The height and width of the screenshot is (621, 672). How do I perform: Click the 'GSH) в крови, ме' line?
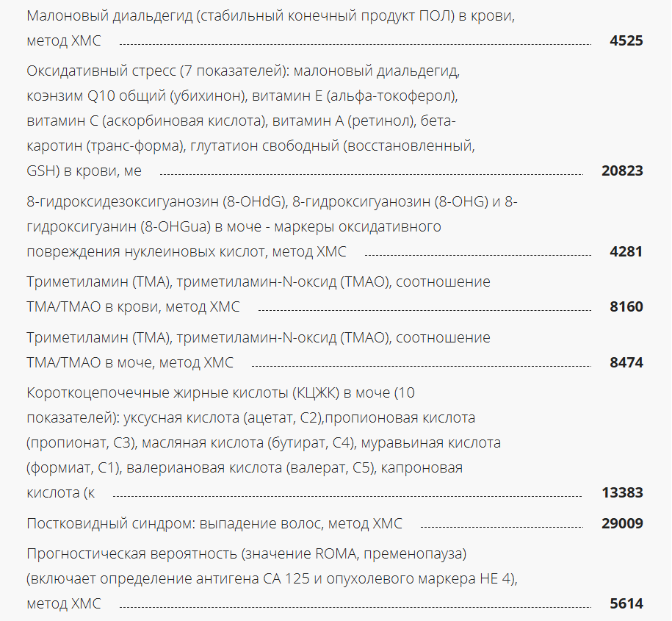(x=84, y=170)
